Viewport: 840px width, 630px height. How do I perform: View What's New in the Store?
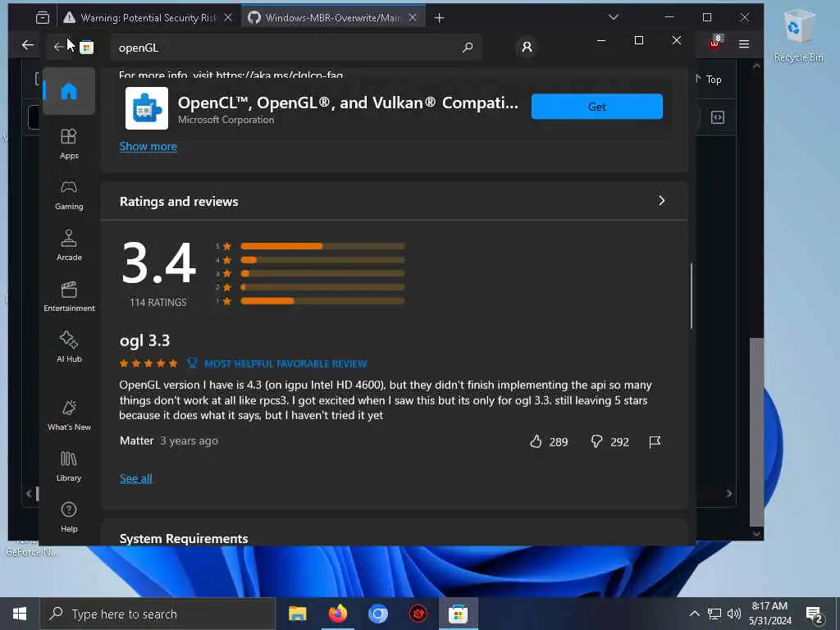pyautogui.click(x=69, y=415)
